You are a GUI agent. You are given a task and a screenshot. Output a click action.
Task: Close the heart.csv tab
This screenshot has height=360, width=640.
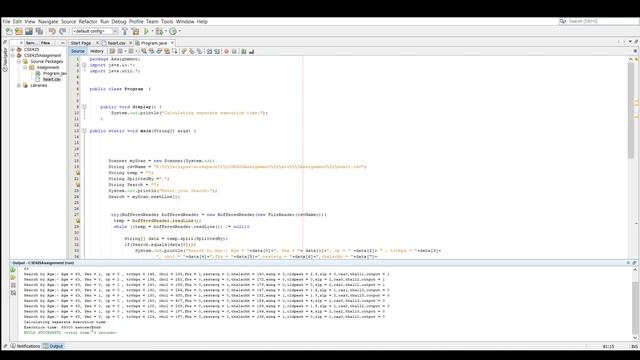click(131, 43)
